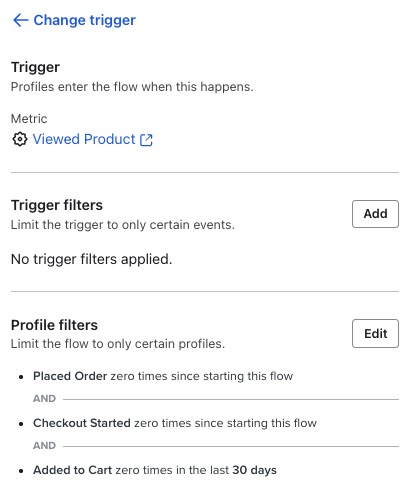Click the gear icon beside Viewed Product

(20, 139)
